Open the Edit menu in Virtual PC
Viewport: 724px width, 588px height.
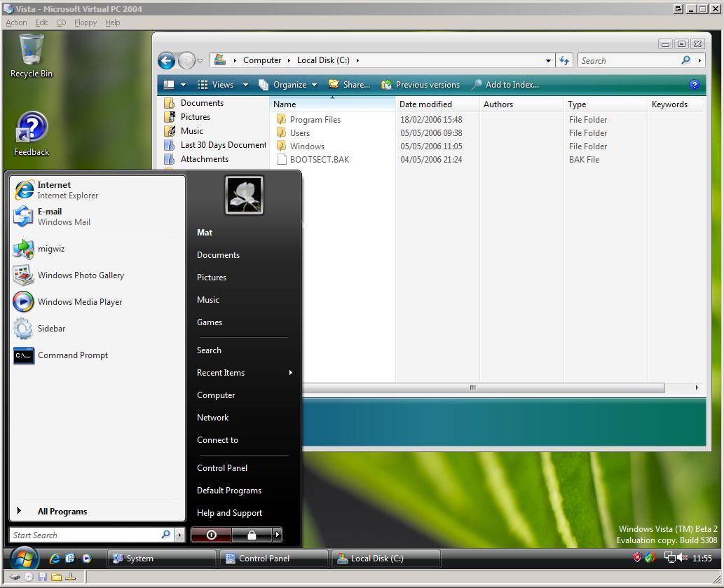tap(41, 22)
